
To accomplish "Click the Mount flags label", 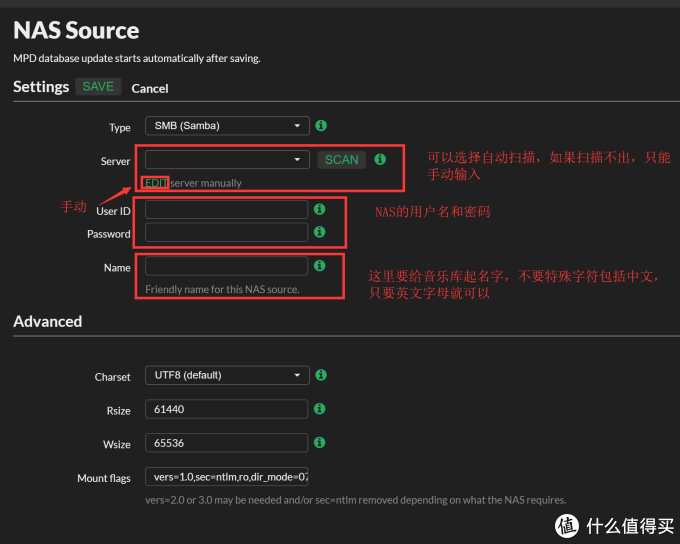I will (x=104, y=478).
